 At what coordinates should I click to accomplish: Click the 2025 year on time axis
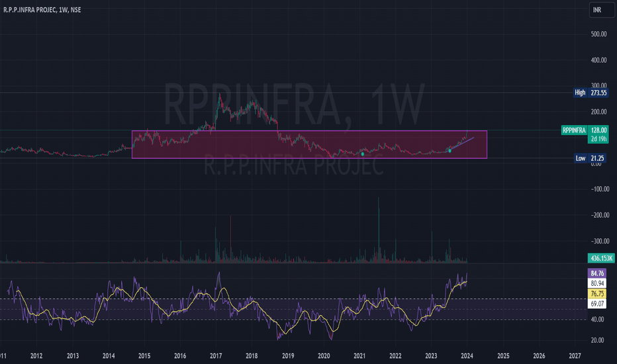point(503,356)
